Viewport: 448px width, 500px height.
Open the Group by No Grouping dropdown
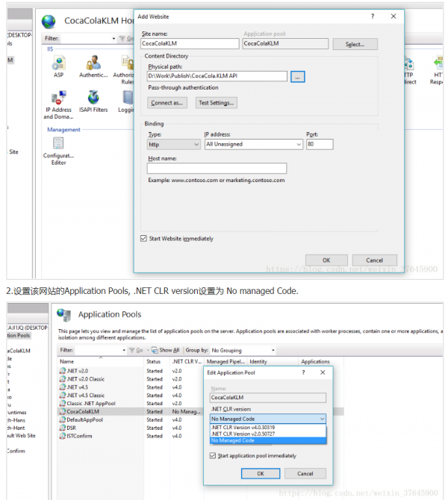pos(243,350)
